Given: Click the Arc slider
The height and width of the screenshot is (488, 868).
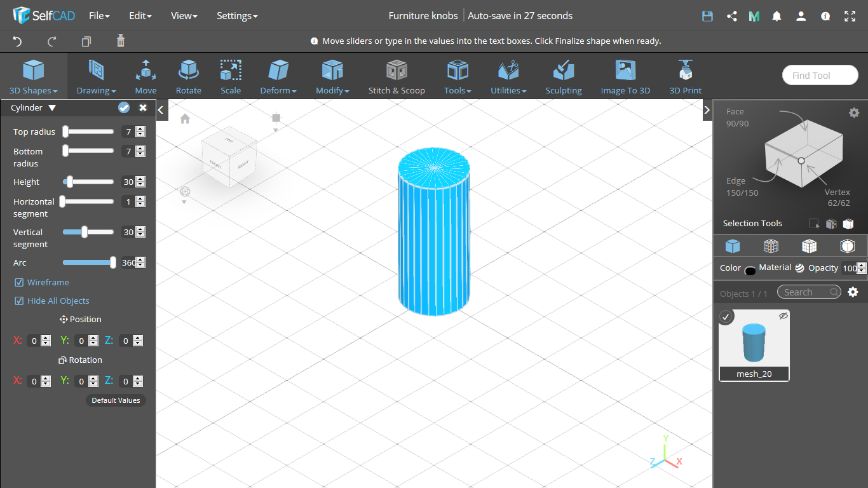Looking at the screenshot, I should 88,262.
